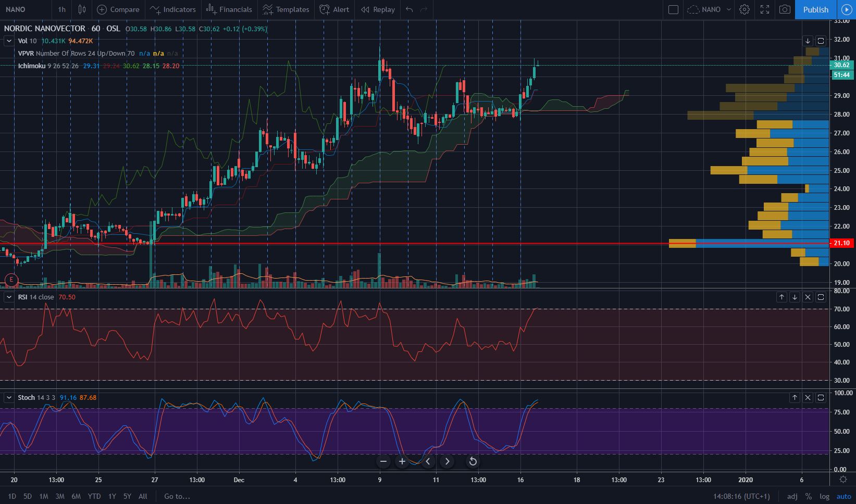Select the 5Y date range

pos(127,496)
